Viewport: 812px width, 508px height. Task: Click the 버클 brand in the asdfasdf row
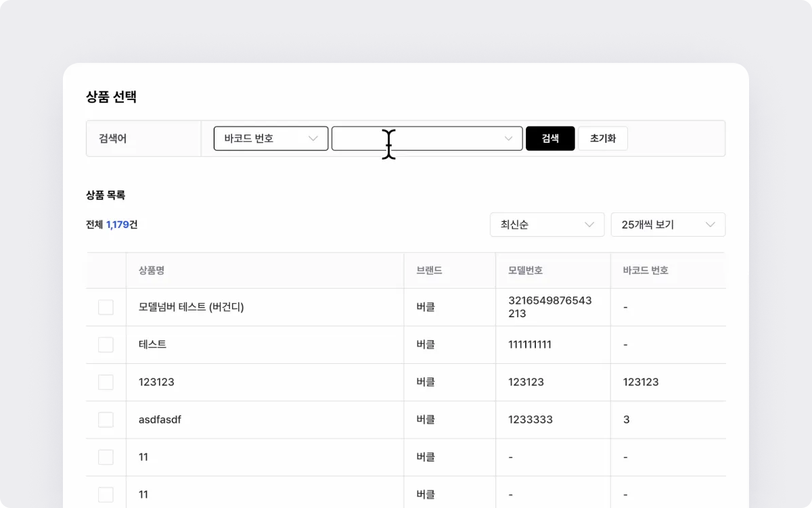[426, 420]
